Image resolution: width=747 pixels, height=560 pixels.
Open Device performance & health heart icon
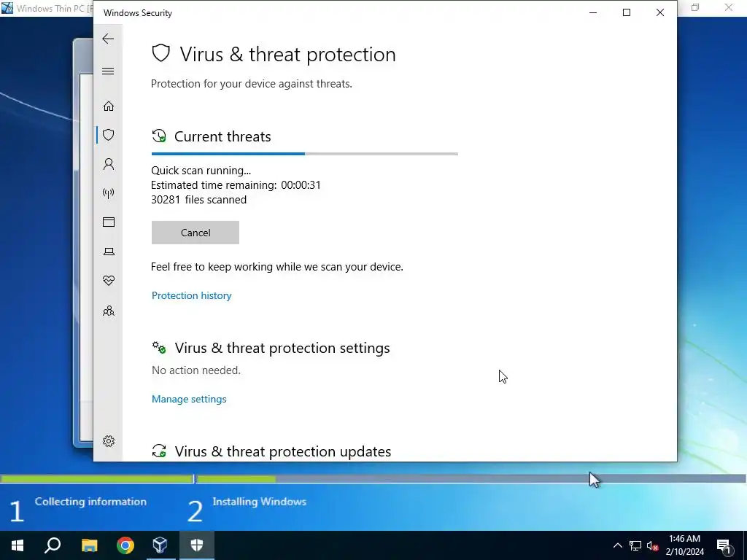109,281
